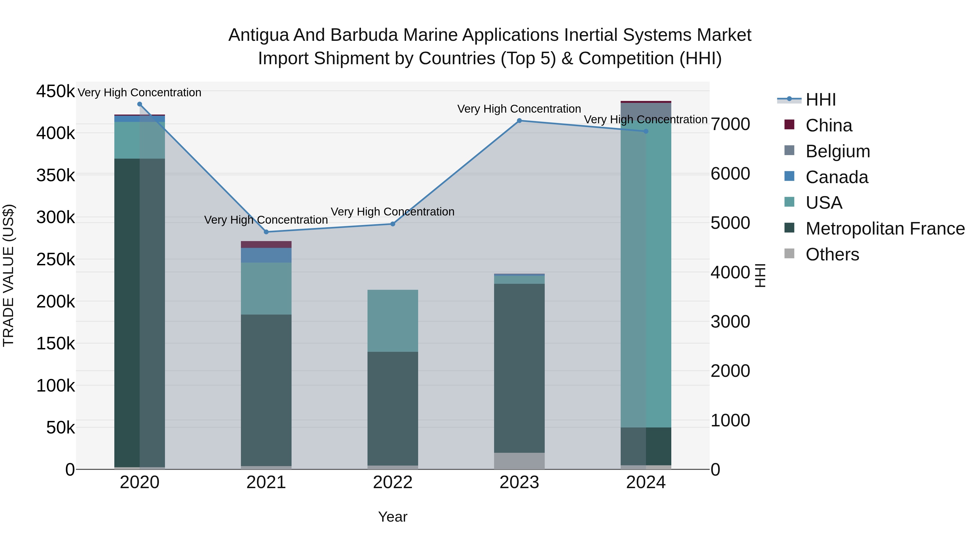The width and height of the screenshot is (980, 551).
Task: Click the Metropolitan France dark green swatch
Action: pyautogui.click(x=789, y=227)
